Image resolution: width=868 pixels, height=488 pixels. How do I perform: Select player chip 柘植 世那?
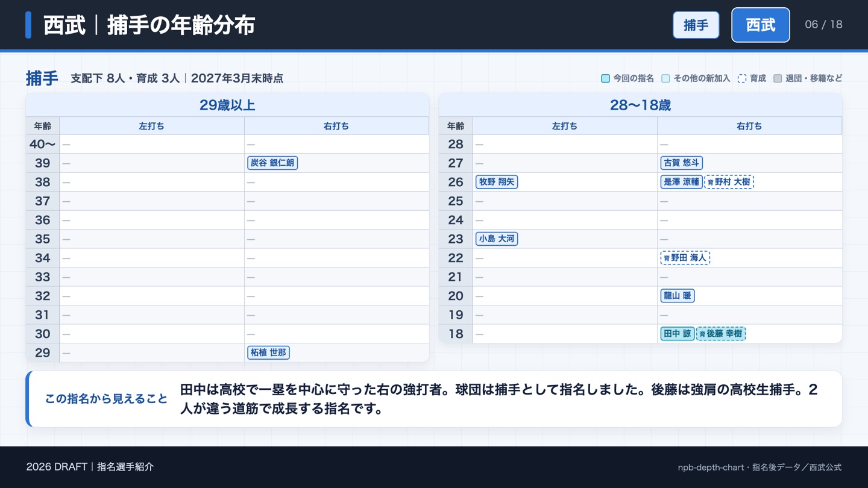(269, 352)
